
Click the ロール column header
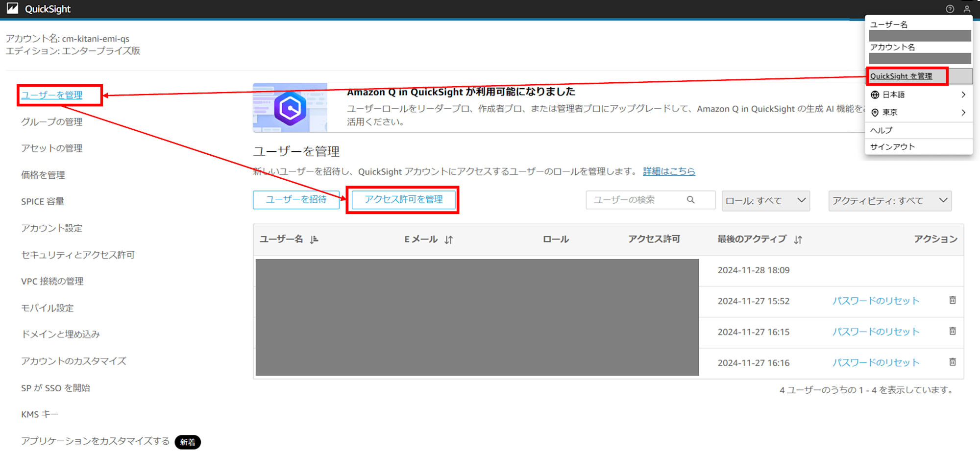tap(556, 239)
